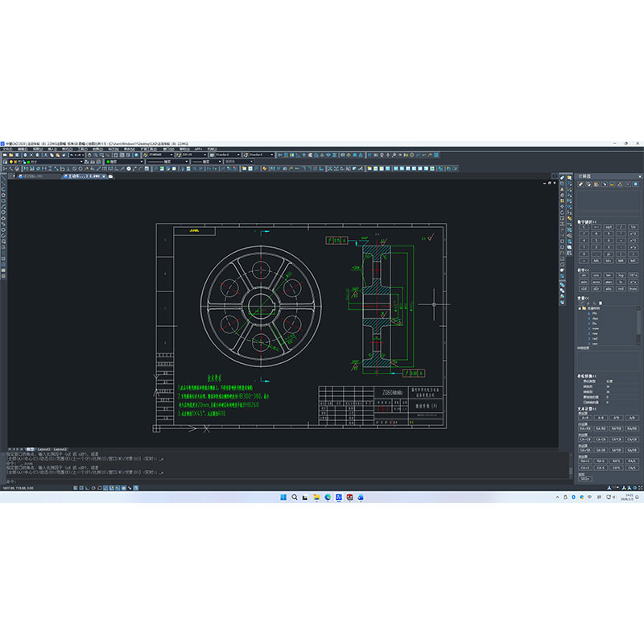Click the A+B text variable button
This screenshot has width=644, height=644.
[584, 419]
